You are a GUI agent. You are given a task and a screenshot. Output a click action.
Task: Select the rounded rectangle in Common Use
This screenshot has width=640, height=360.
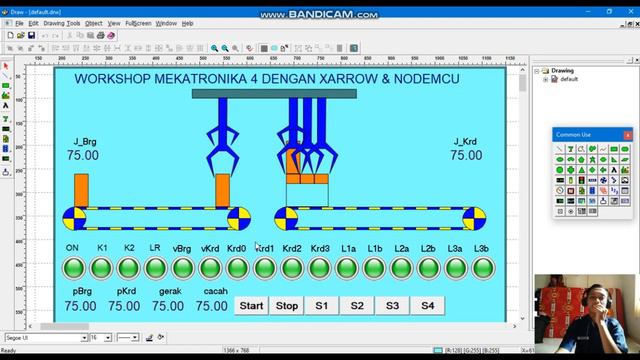(625, 149)
